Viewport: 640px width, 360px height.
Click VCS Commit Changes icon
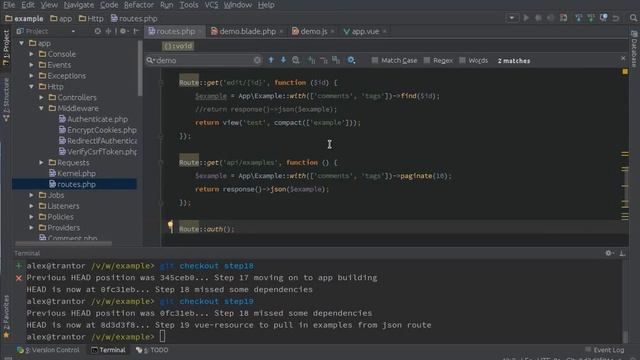click(x=591, y=18)
